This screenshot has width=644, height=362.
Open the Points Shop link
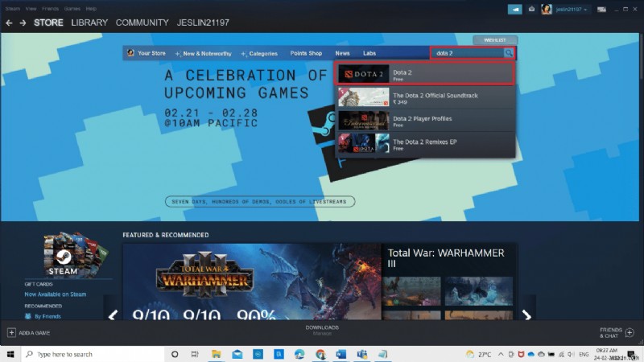pyautogui.click(x=306, y=53)
